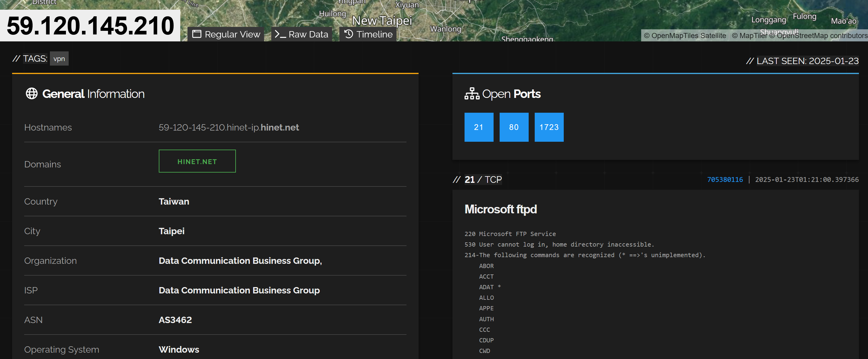The image size is (868, 359).
Task: Click the banner line 220 Microsoft FTP Service
Action: point(510,234)
